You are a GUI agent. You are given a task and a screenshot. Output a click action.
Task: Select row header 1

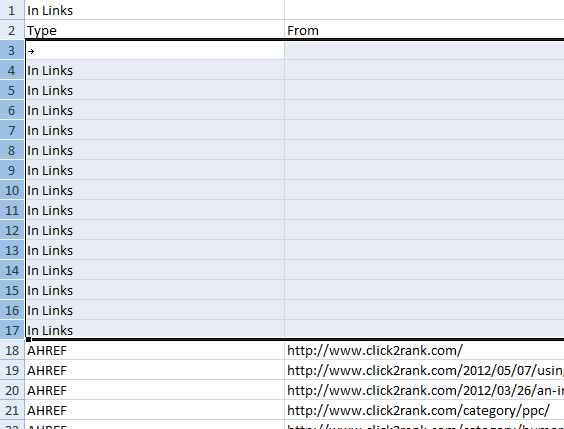click(x=12, y=10)
